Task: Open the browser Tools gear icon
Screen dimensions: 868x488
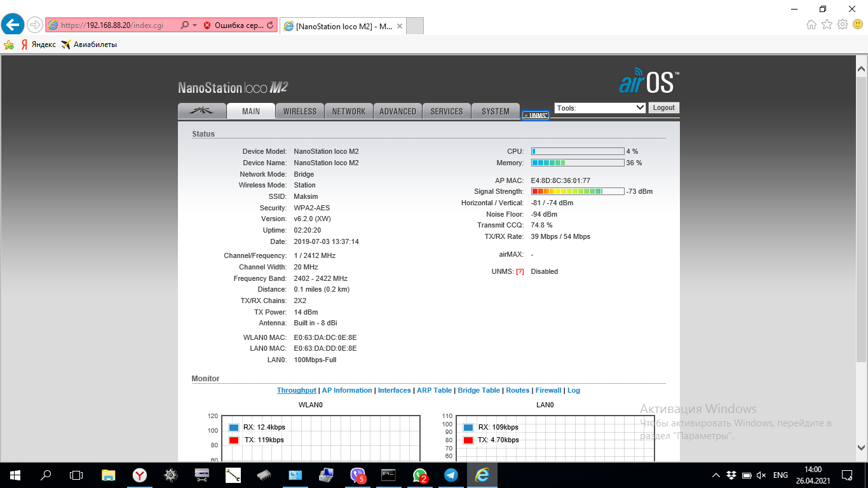Action: point(843,25)
